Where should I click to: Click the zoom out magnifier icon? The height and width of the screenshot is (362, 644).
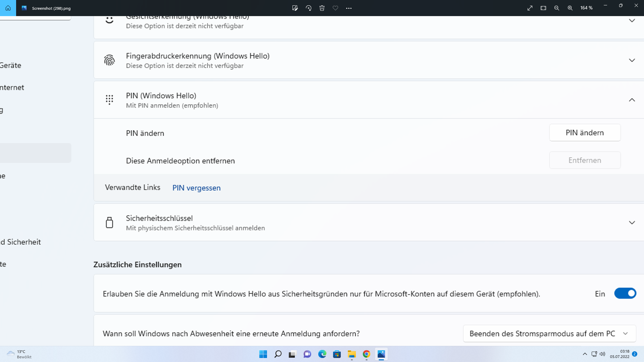pyautogui.click(x=556, y=8)
